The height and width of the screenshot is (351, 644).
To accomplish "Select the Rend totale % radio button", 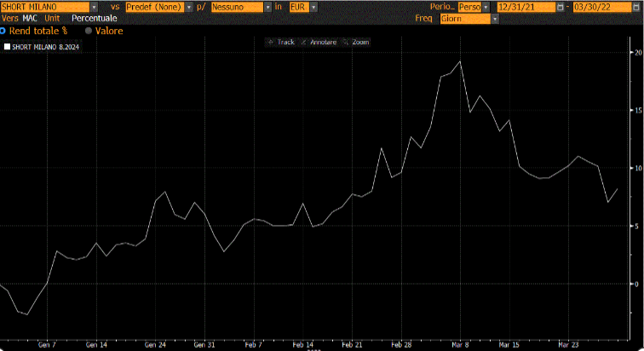I will [x=3, y=31].
